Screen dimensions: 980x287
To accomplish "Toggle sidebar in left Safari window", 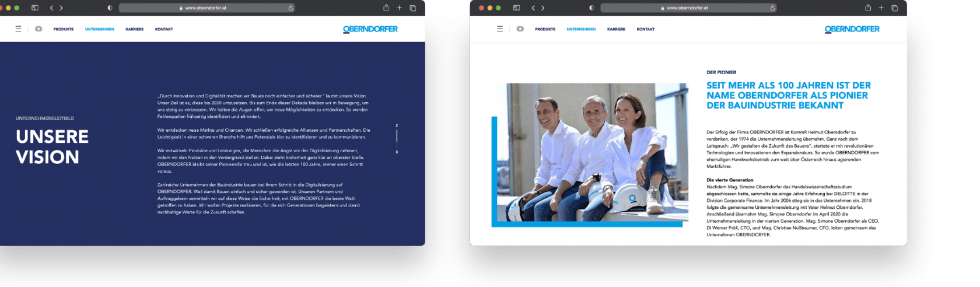I will tap(35, 8).
